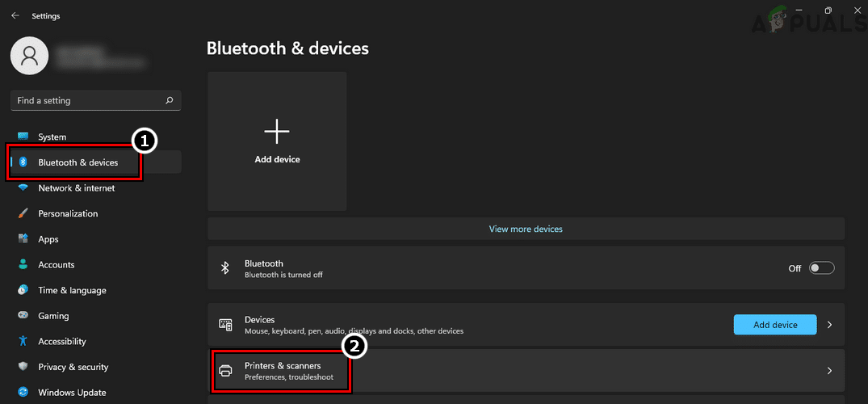Open Printers & scanners chevron arrow

tap(829, 371)
